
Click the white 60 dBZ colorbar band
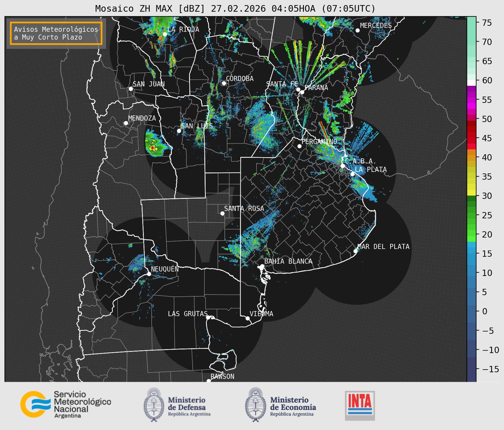coord(471,83)
